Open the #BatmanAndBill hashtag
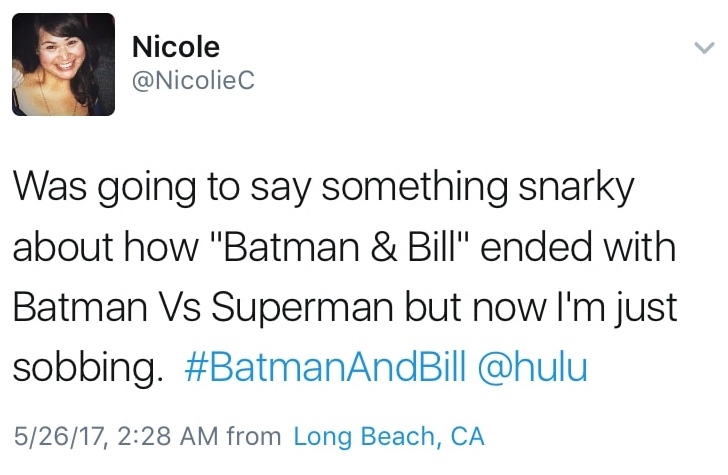Image resolution: width=728 pixels, height=475 pixels. pyautogui.click(x=326, y=369)
